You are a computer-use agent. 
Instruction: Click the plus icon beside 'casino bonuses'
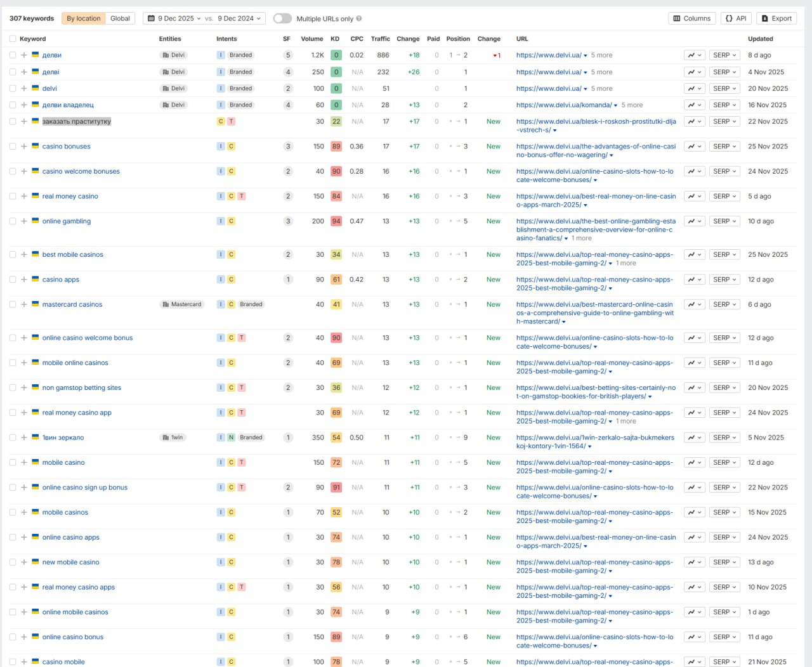pyautogui.click(x=23, y=146)
